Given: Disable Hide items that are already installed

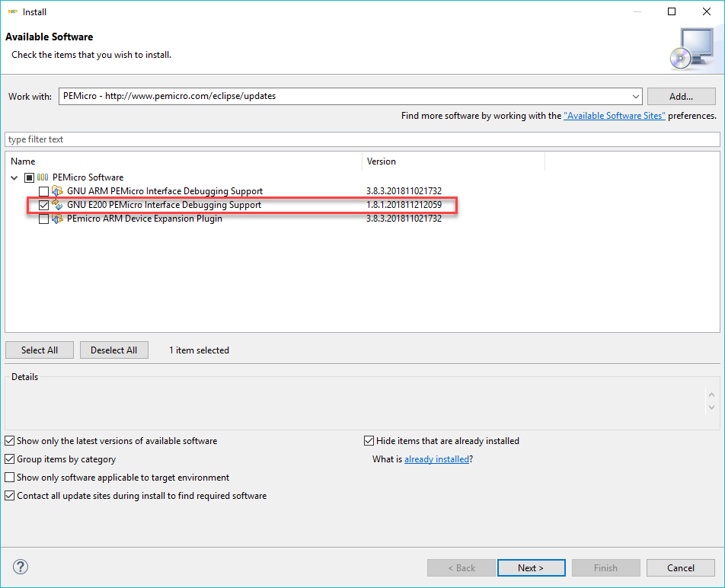Looking at the screenshot, I should coord(369,441).
